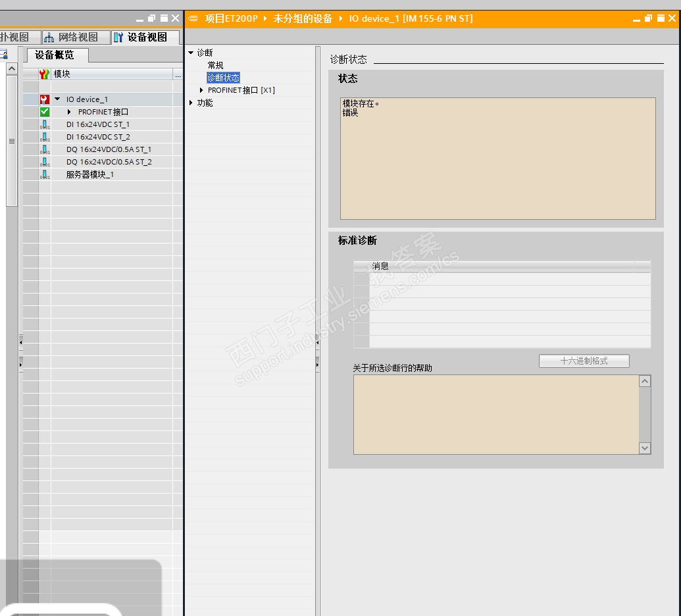Select 诊断状态 in the diagnostics tree

coord(223,78)
